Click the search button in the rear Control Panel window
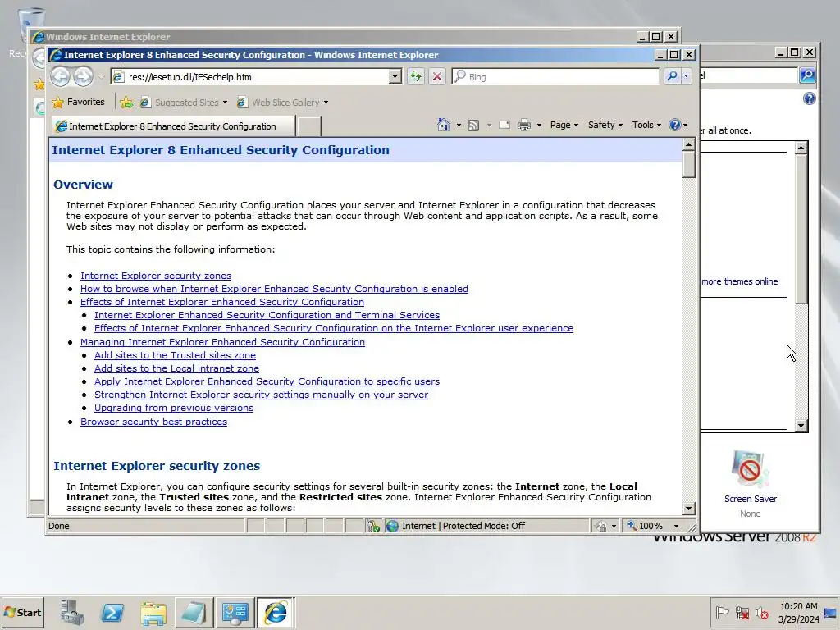The height and width of the screenshot is (630, 840). [x=807, y=75]
